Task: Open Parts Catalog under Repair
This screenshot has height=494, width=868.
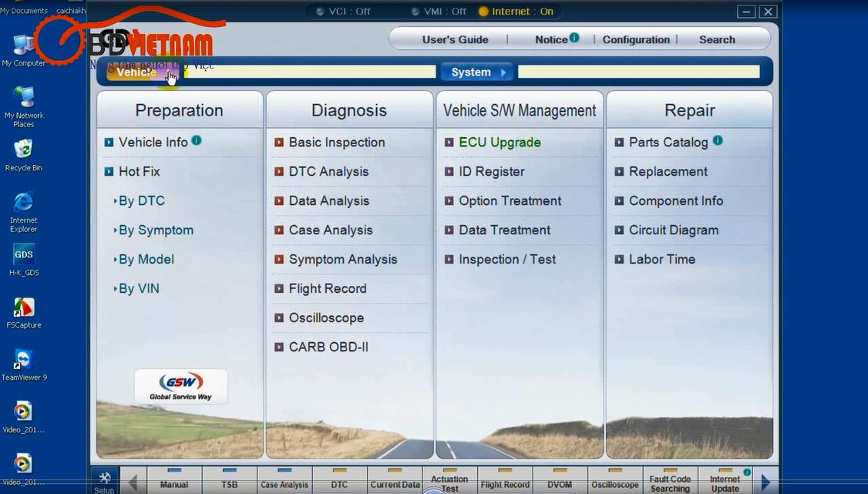Action: click(x=668, y=142)
